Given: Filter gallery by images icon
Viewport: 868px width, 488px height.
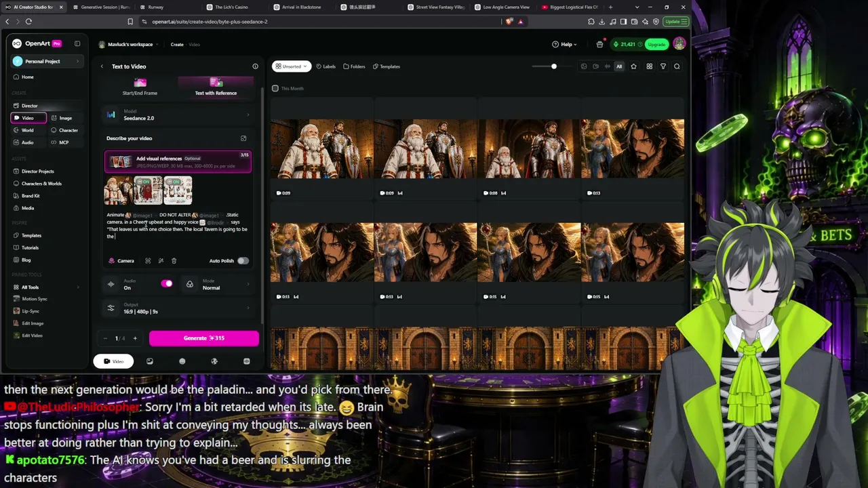Looking at the screenshot, I should click(x=584, y=66).
